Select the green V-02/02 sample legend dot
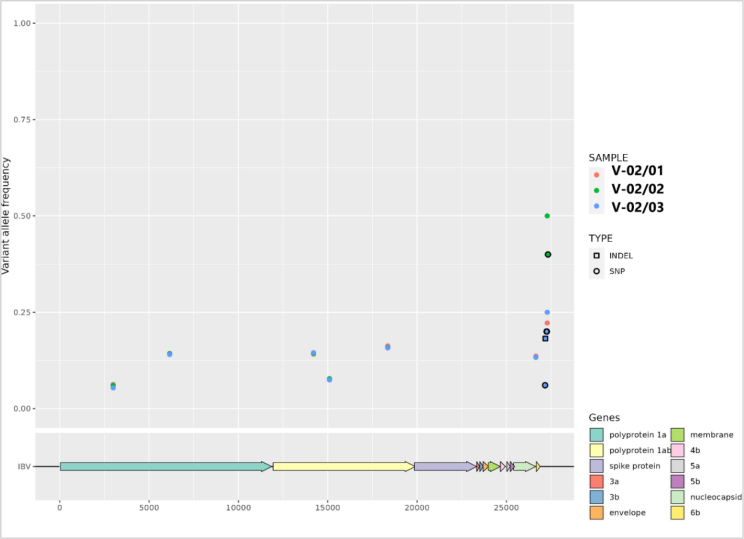Screen dimensions: 744x539 597,189
